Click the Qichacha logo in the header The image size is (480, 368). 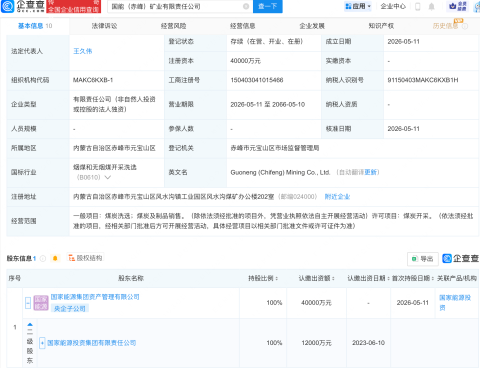point(23,6)
